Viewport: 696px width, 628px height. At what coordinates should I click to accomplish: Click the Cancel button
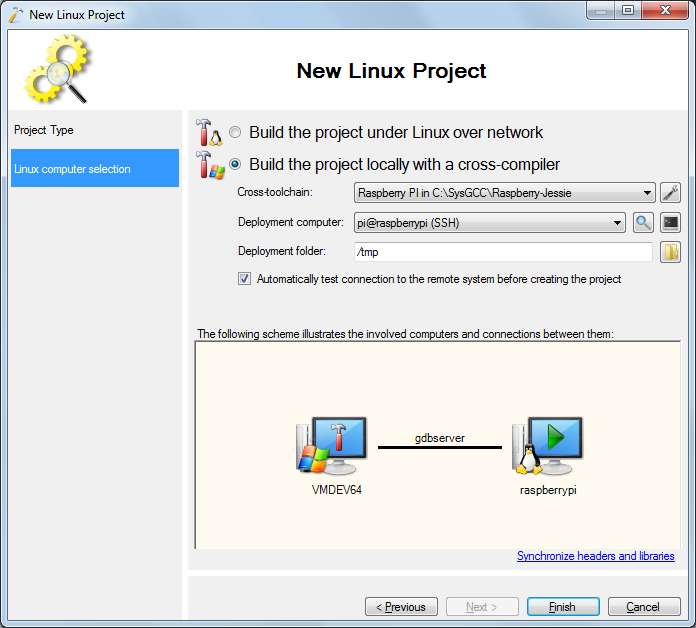point(644,606)
